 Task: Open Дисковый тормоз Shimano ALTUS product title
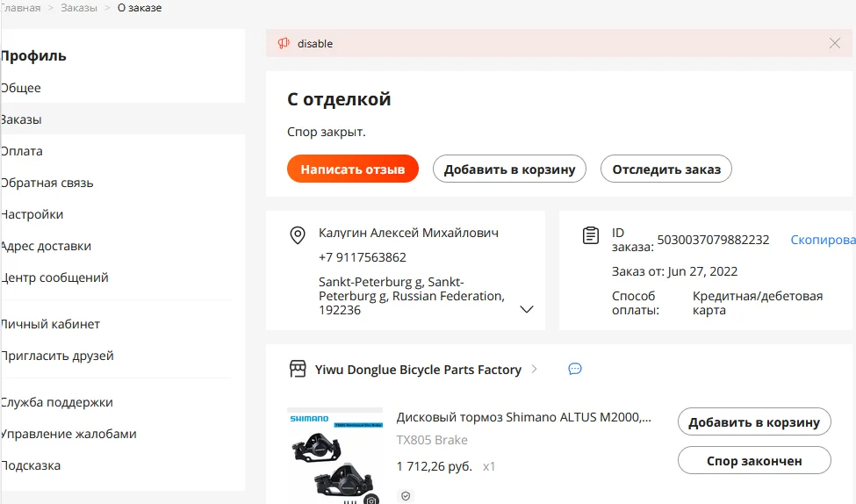524,417
